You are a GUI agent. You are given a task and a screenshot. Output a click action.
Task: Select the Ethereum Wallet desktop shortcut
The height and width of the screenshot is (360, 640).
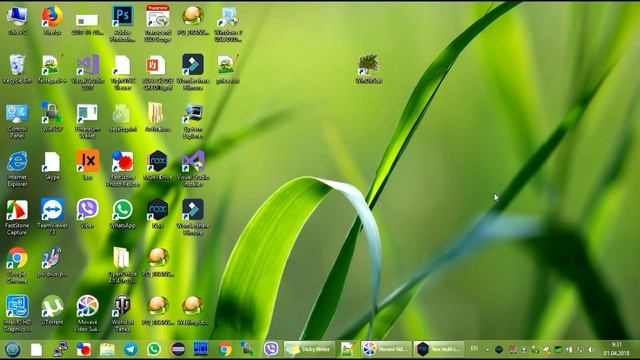tap(87, 121)
